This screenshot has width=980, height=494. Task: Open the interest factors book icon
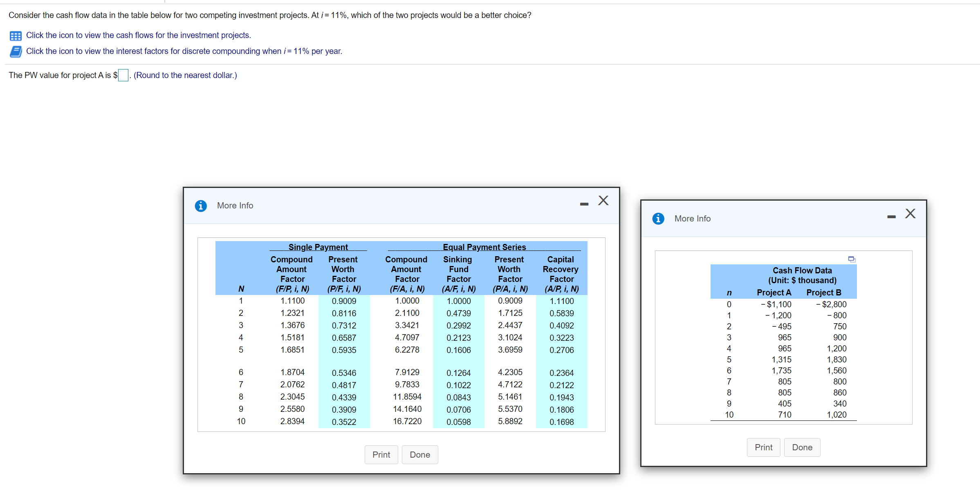(16, 51)
